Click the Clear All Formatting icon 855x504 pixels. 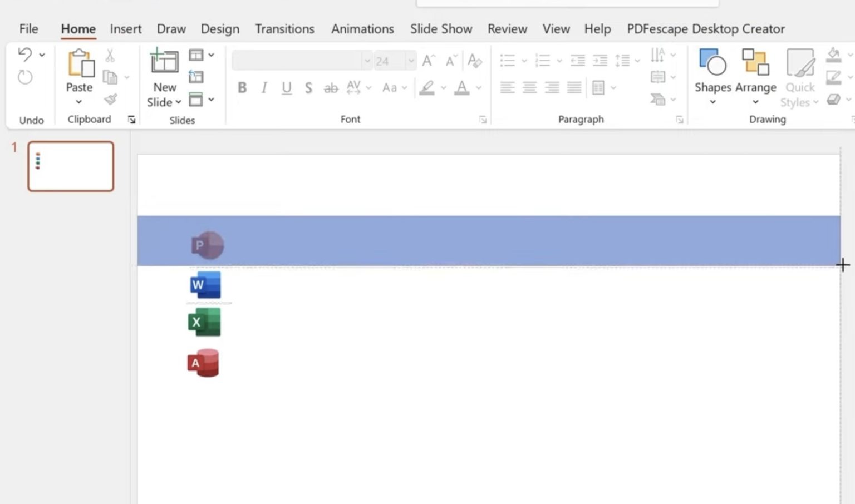point(474,60)
